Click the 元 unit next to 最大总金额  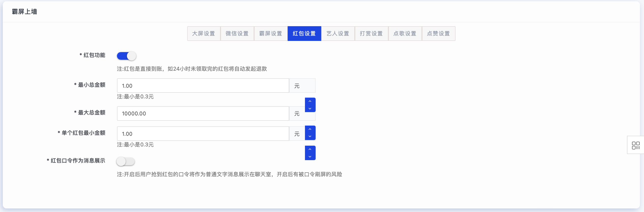297,114
